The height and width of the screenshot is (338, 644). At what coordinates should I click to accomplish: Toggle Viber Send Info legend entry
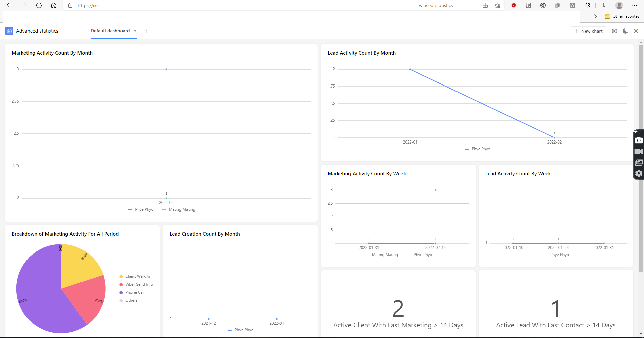pyautogui.click(x=139, y=284)
